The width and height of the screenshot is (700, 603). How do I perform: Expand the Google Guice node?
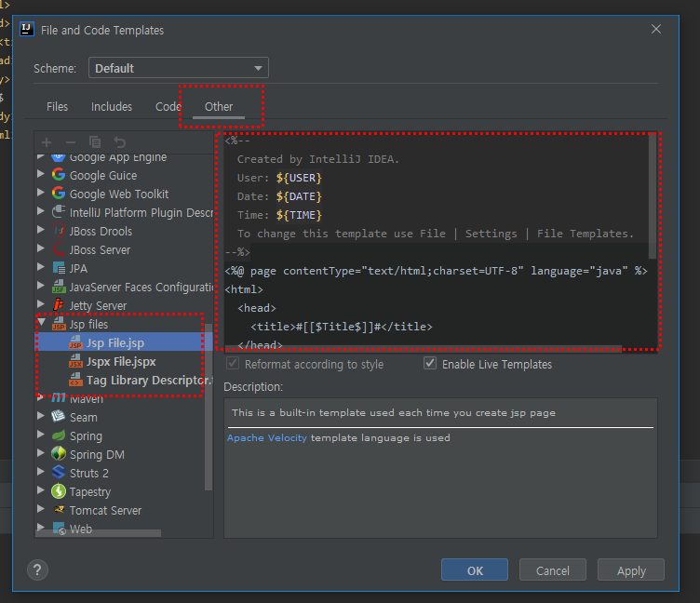click(x=41, y=174)
